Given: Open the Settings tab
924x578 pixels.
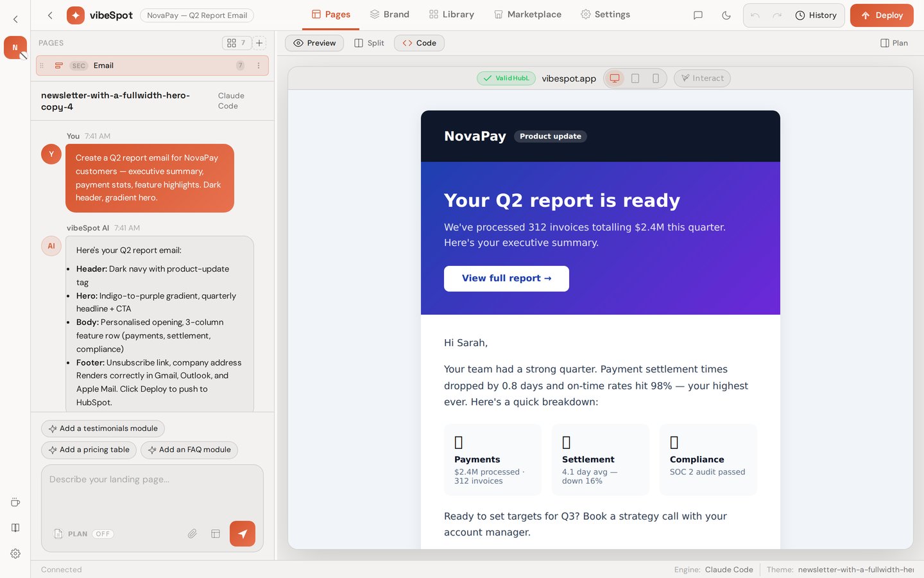Looking at the screenshot, I should click(605, 15).
